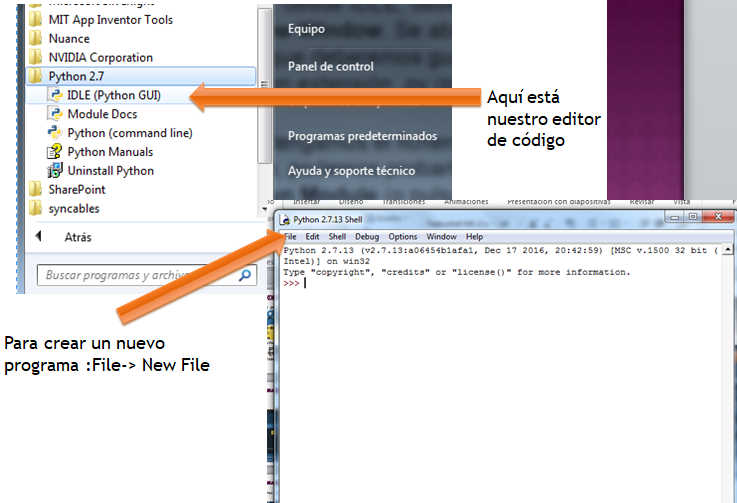Open Equipo from the Start menu
Screen dimensions: 737x503
(x=306, y=29)
